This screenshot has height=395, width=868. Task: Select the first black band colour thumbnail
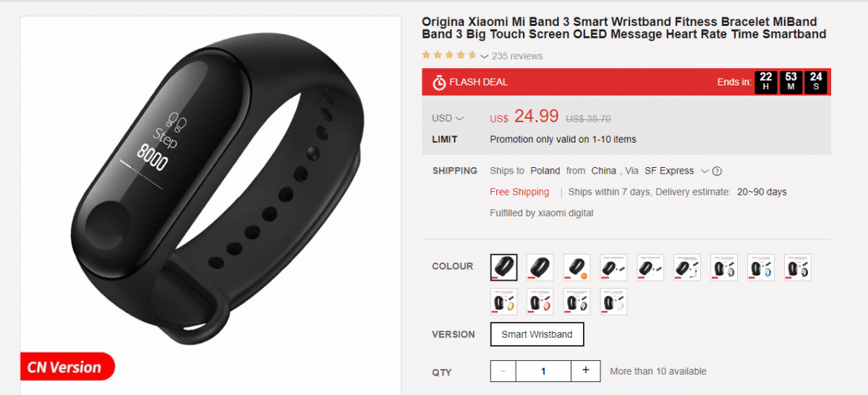click(503, 267)
